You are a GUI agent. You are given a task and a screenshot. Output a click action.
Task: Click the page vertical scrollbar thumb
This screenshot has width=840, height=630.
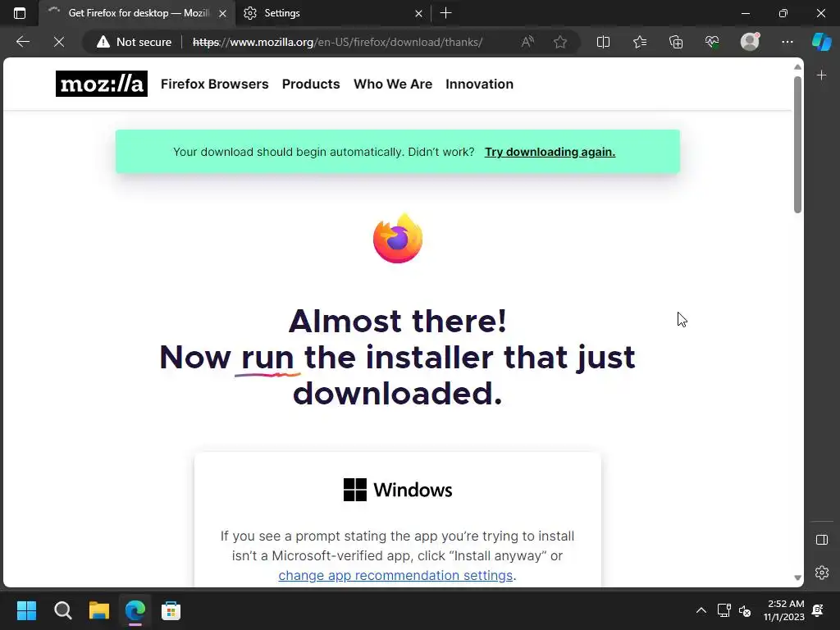(797, 144)
